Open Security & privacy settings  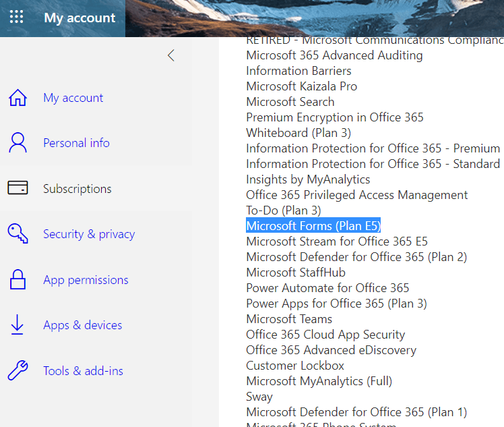89,234
